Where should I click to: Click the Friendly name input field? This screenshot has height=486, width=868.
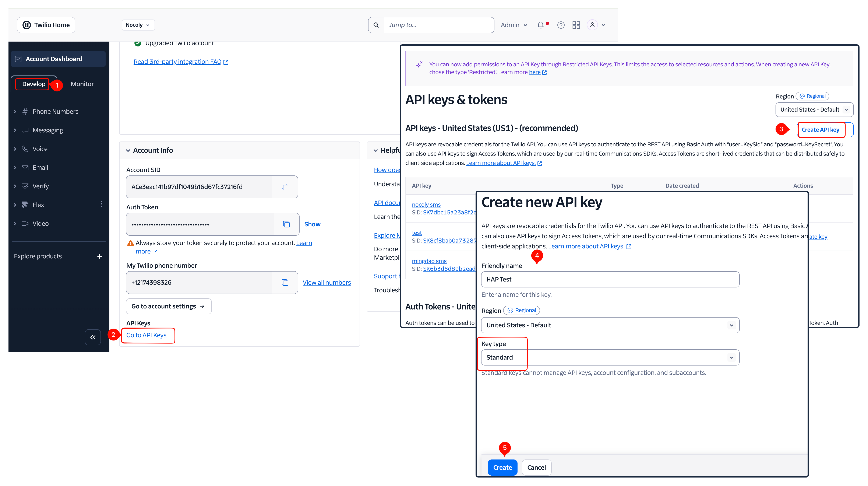(x=610, y=279)
